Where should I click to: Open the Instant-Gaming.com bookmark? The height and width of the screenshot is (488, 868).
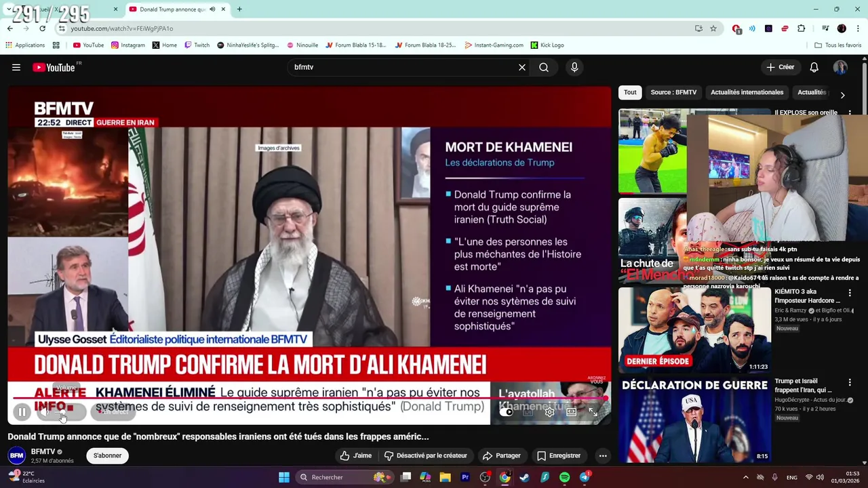click(494, 45)
